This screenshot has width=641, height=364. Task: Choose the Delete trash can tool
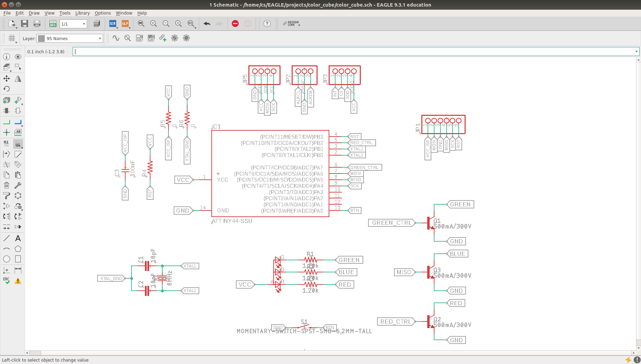coord(7,185)
